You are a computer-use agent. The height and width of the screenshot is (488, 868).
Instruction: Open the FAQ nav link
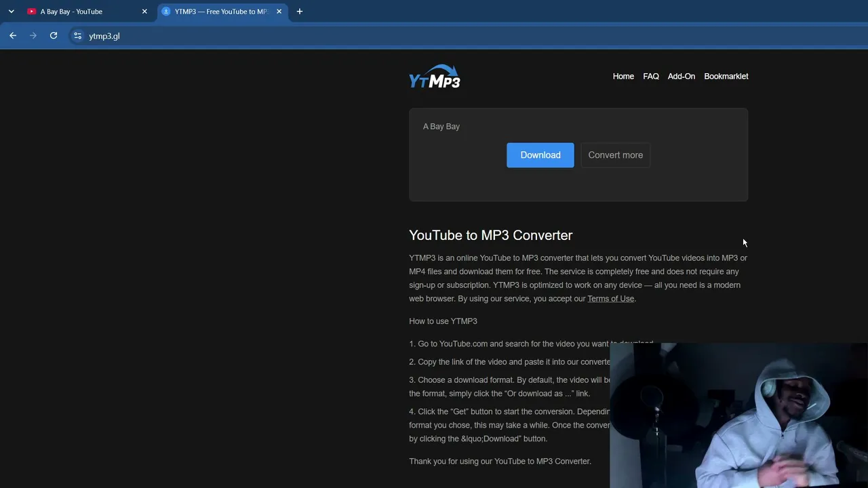pos(651,77)
